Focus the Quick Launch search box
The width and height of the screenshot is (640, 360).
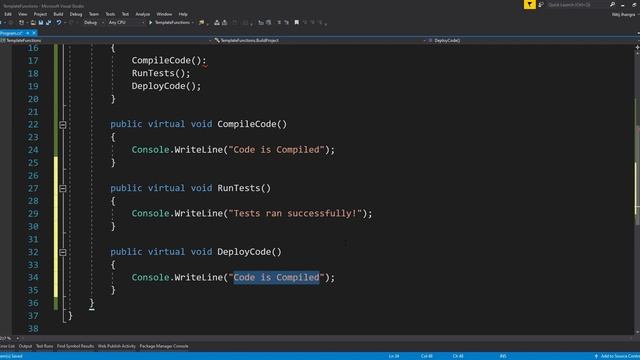(x=578, y=4)
